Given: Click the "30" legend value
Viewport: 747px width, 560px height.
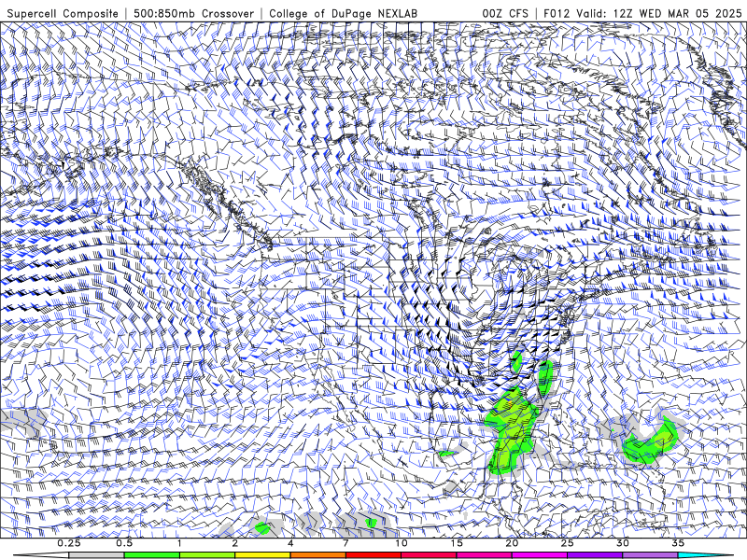Looking at the screenshot, I should 622,543.
